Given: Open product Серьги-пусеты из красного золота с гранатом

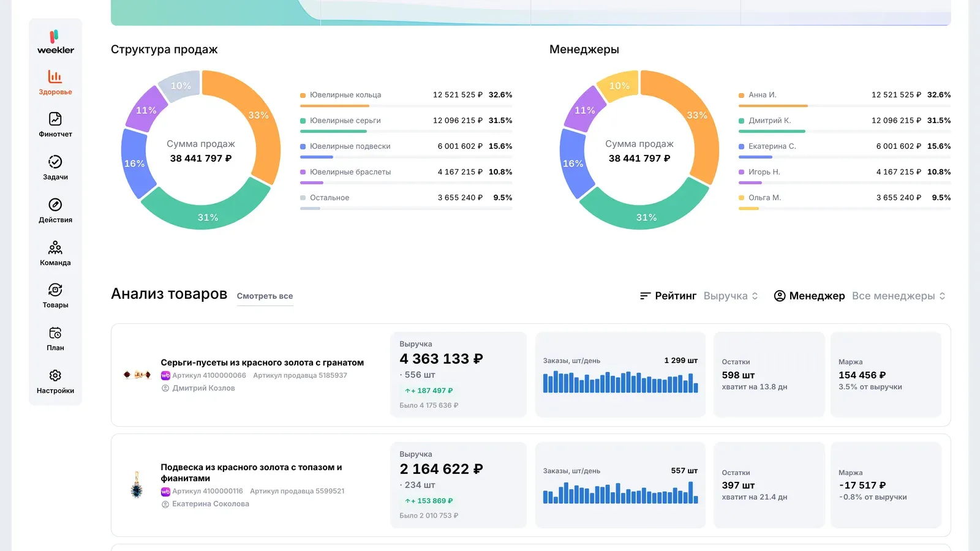Looking at the screenshot, I should pyautogui.click(x=262, y=362).
